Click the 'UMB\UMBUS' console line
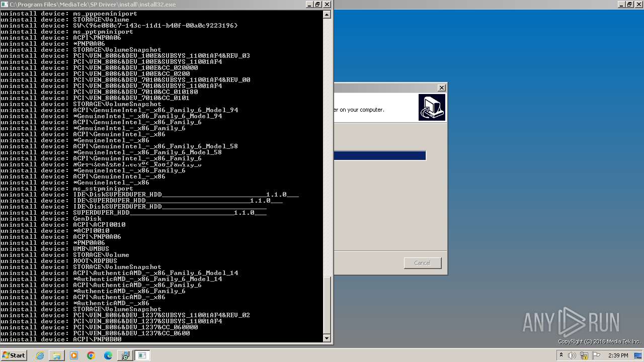The image size is (644, 362). pyautogui.click(x=55, y=249)
